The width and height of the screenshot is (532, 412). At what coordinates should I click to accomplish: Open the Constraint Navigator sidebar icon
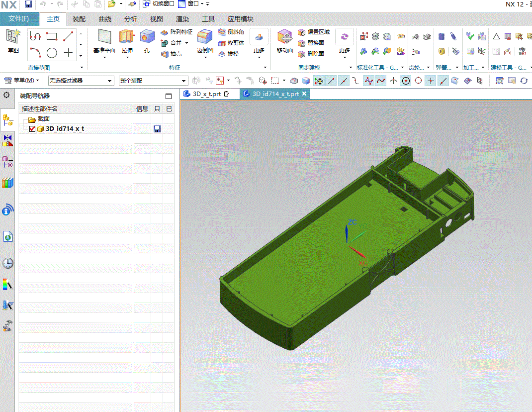pos(7,140)
